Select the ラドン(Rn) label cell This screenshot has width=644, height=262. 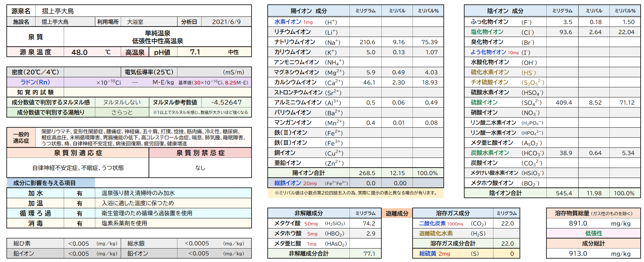click(35, 82)
